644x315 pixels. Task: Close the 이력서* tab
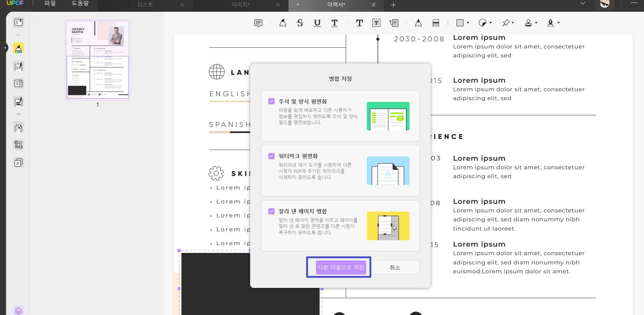374,5
